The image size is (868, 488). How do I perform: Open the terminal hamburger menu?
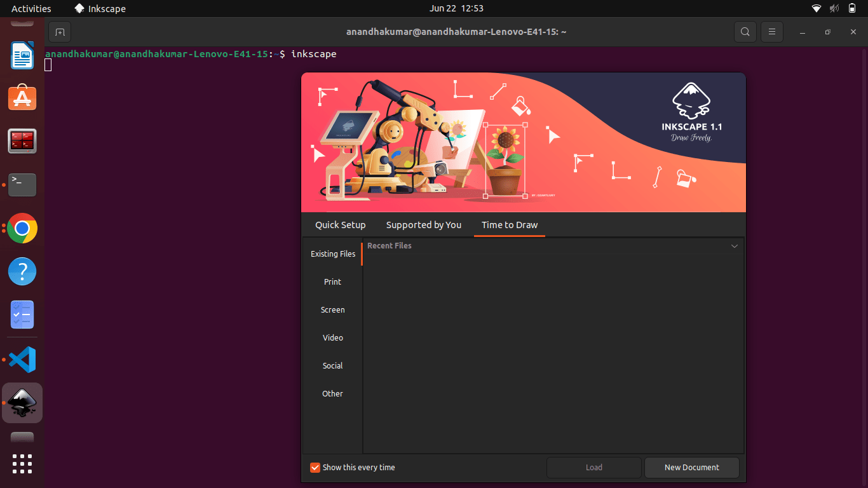pos(772,32)
